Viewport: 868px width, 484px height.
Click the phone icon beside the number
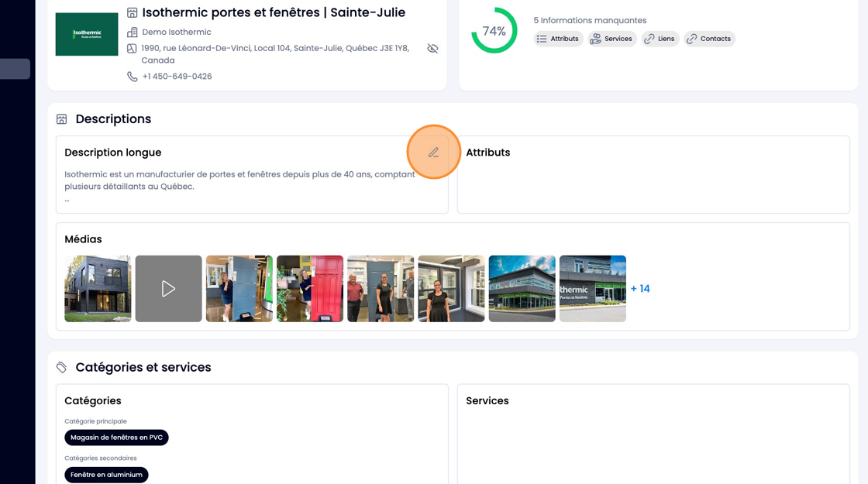133,77
